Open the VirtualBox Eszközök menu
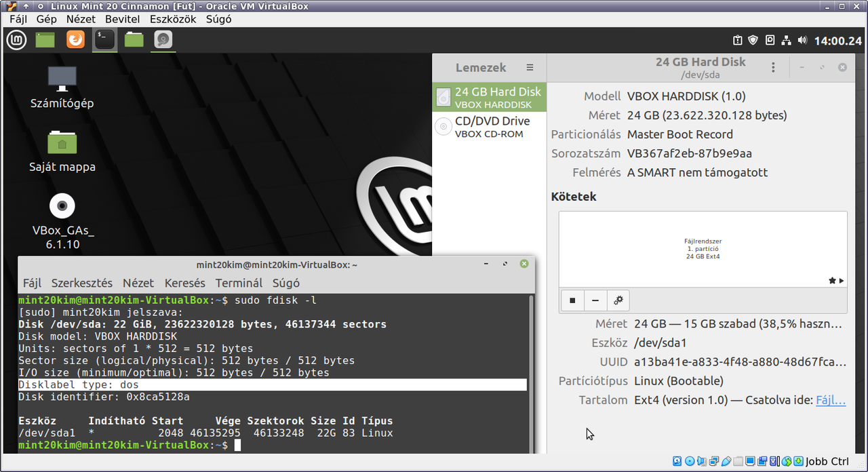This screenshot has width=868, height=472. tap(173, 19)
